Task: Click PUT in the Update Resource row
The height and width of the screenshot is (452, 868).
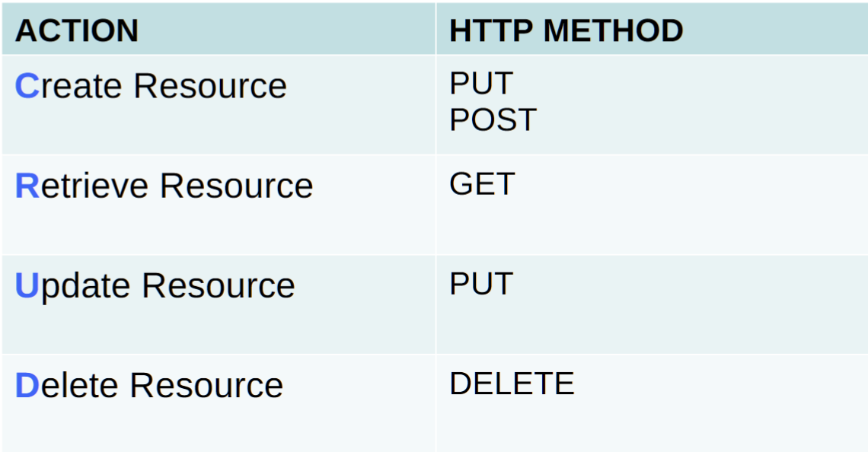Action: [481, 284]
